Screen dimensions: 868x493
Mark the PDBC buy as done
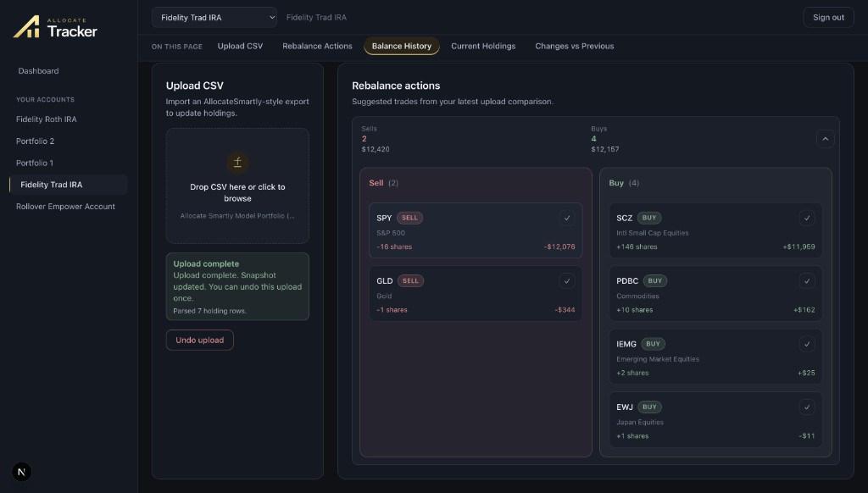coord(807,281)
